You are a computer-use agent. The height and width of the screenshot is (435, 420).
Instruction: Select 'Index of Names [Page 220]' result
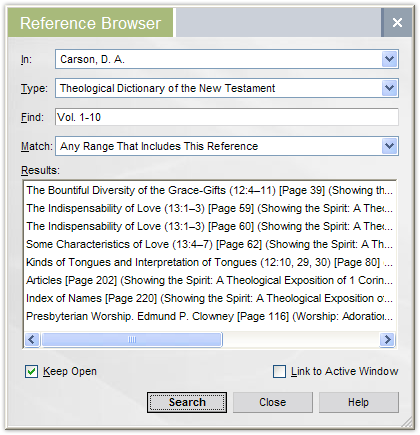[x=209, y=298]
